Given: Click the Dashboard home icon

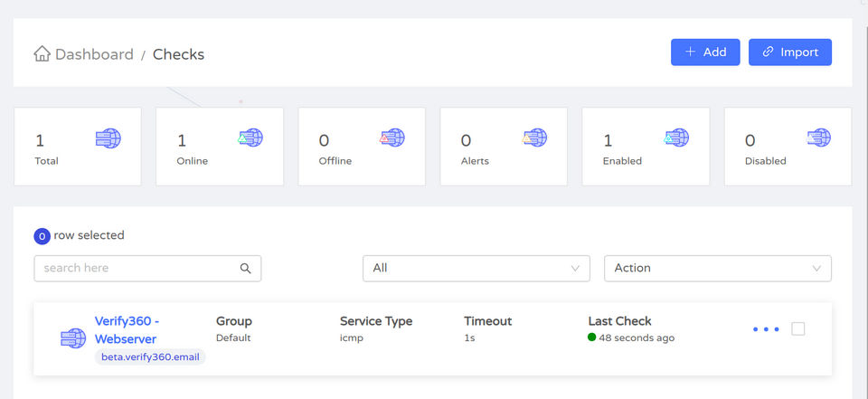Looking at the screenshot, I should [42, 54].
